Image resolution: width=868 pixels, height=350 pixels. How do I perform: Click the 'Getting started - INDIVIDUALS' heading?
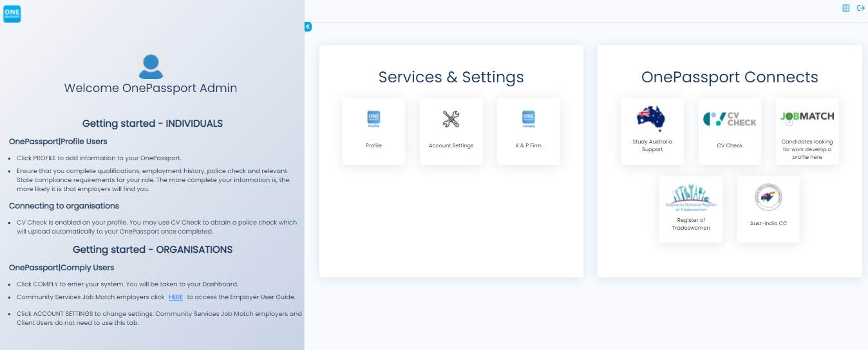click(153, 124)
